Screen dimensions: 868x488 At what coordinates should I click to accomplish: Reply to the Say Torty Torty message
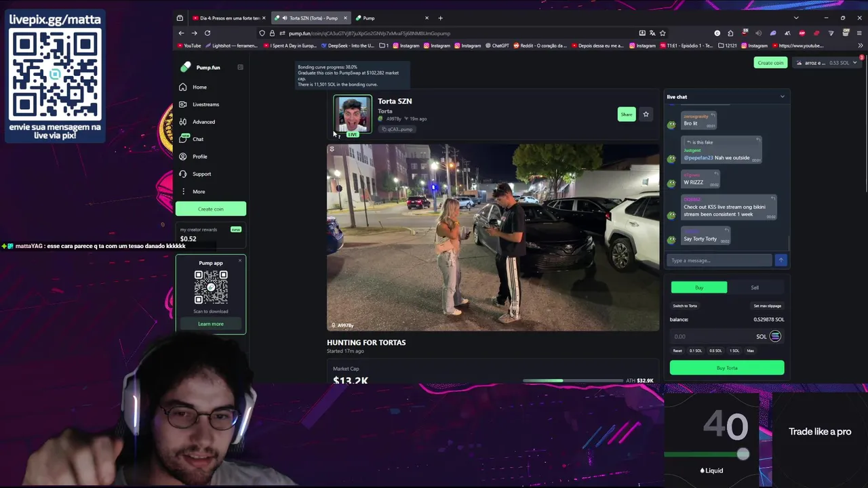(727, 232)
